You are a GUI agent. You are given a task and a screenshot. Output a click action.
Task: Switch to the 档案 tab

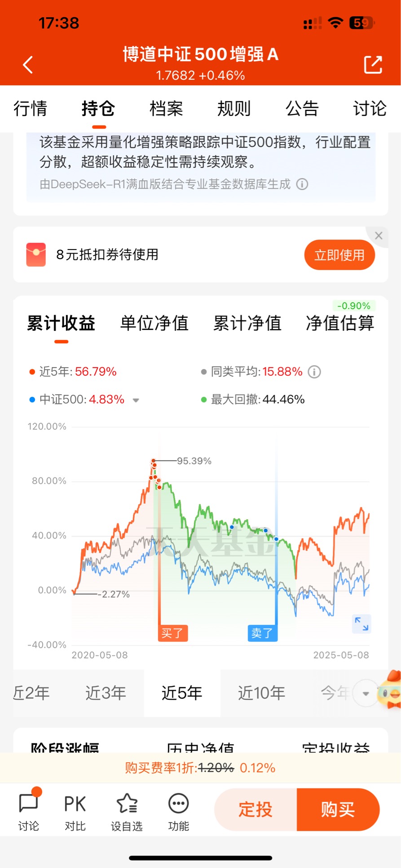tap(166, 108)
